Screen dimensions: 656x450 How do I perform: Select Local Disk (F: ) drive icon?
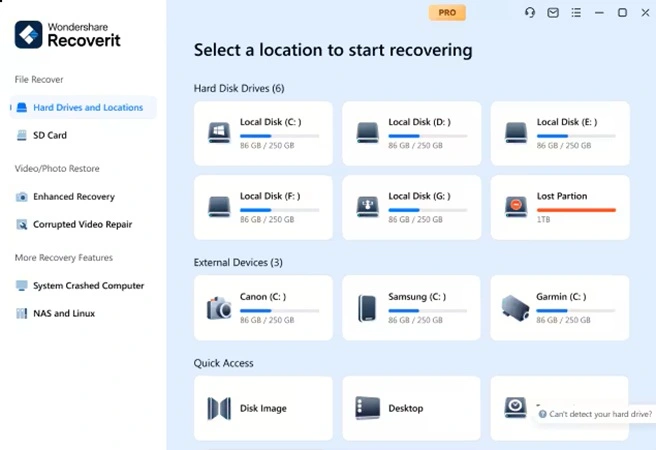coord(219,207)
